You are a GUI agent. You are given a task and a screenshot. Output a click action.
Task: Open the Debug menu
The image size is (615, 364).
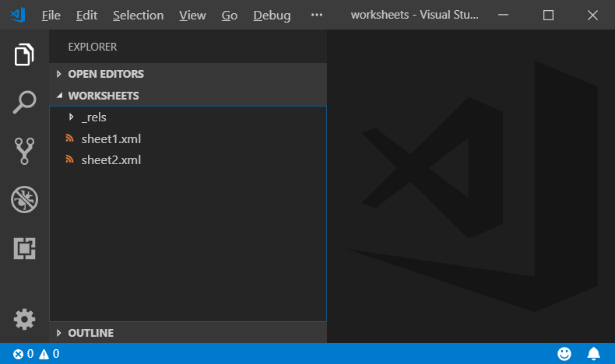pos(272,16)
